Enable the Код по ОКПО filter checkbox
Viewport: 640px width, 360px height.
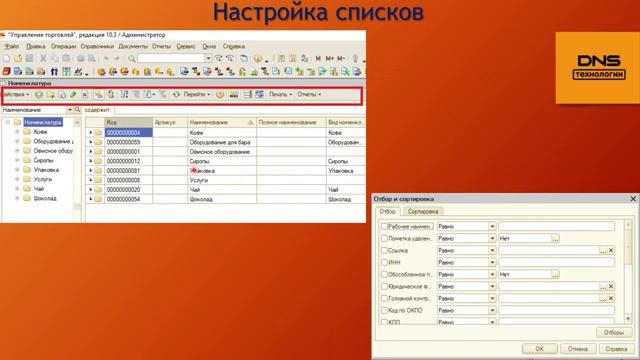[x=384, y=311]
